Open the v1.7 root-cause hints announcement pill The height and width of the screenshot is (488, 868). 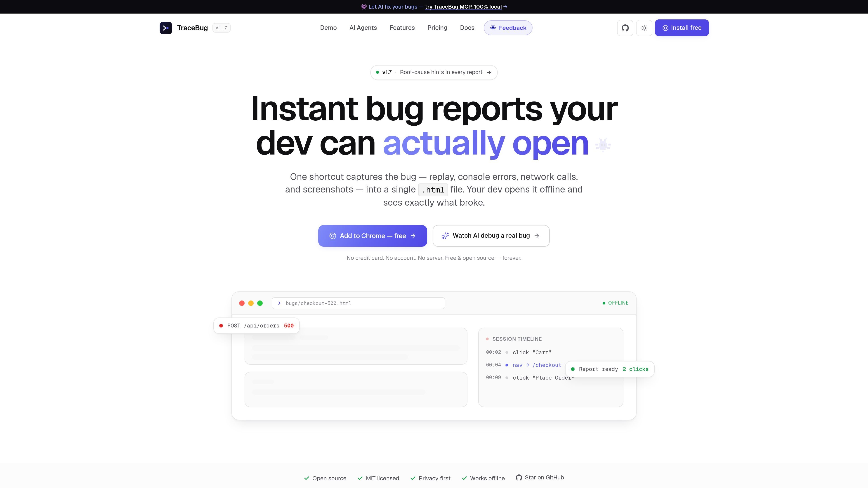[434, 72]
